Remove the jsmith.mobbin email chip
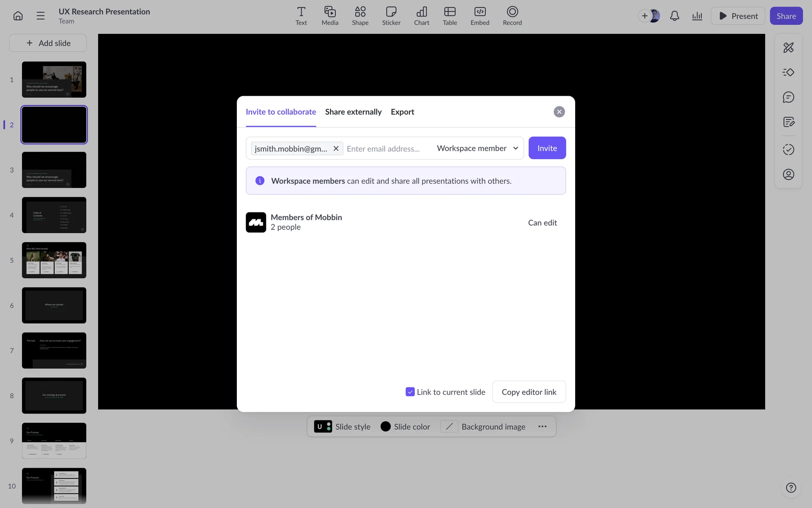 point(336,149)
